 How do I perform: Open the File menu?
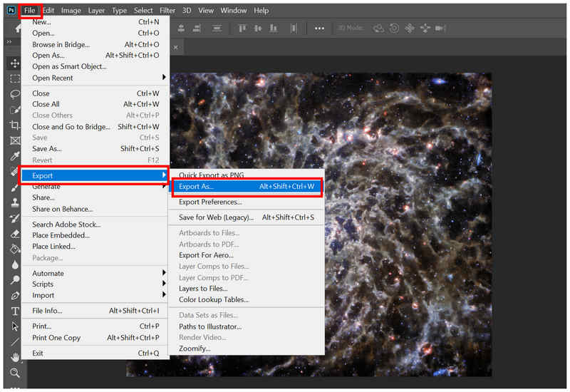click(29, 11)
